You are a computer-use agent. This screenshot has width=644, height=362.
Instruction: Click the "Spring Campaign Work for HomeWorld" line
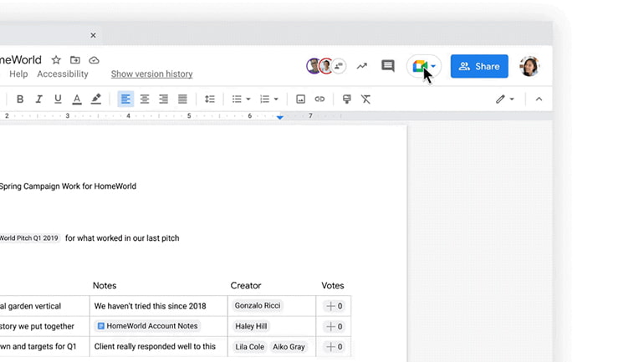click(x=68, y=186)
